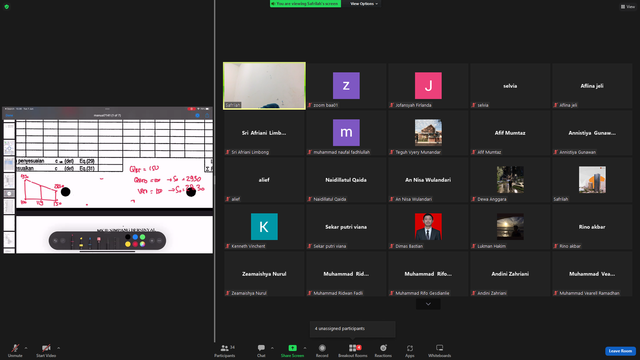Image resolution: width=640 pixels, height=360 pixels.
Task: Select the Sekar putri viana tile
Action: (346, 227)
